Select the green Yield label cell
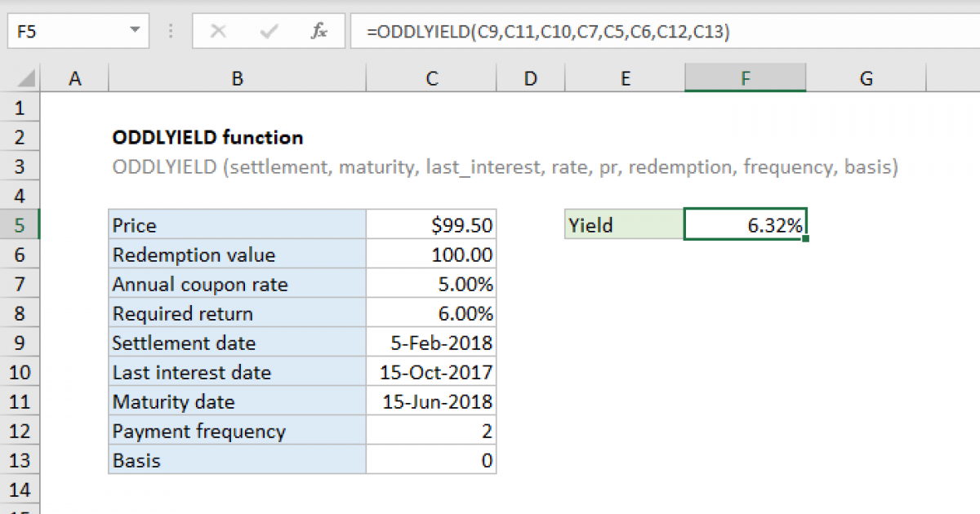 625,226
